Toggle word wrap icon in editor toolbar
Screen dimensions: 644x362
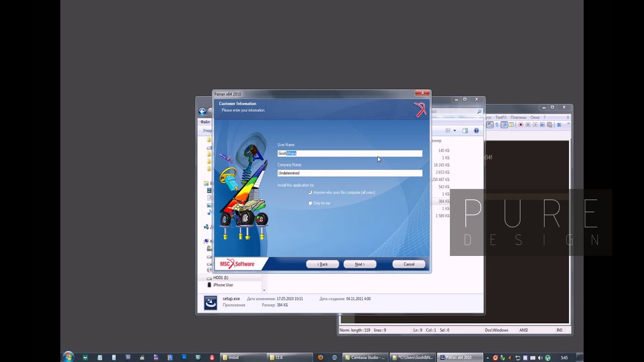coord(490,125)
